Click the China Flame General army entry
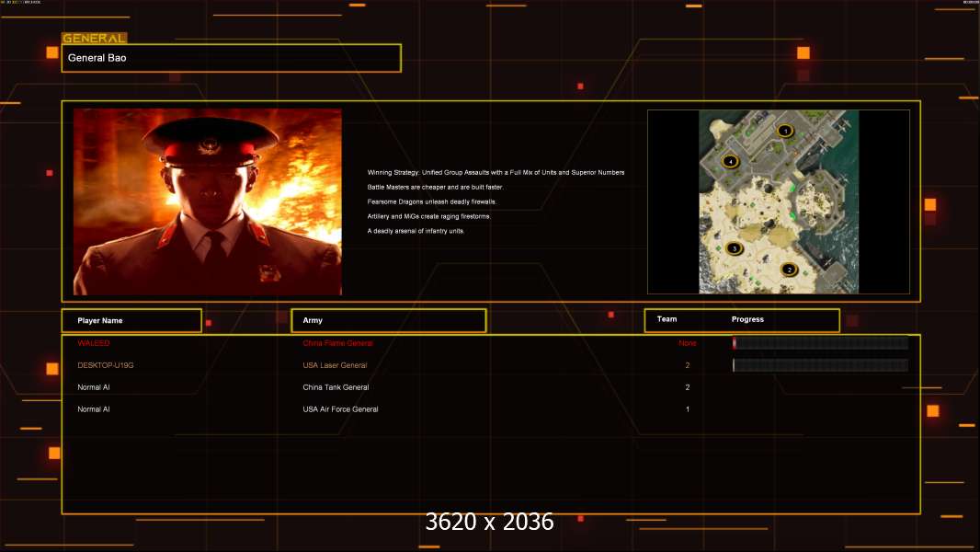This screenshot has height=552, width=980. pyautogui.click(x=337, y=343)
